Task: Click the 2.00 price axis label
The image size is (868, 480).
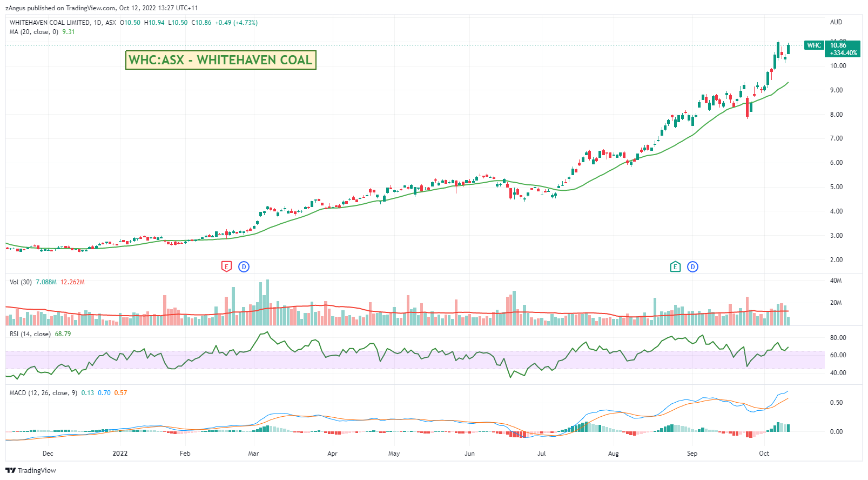Action: pyautogui.click(x=837, y=260)
